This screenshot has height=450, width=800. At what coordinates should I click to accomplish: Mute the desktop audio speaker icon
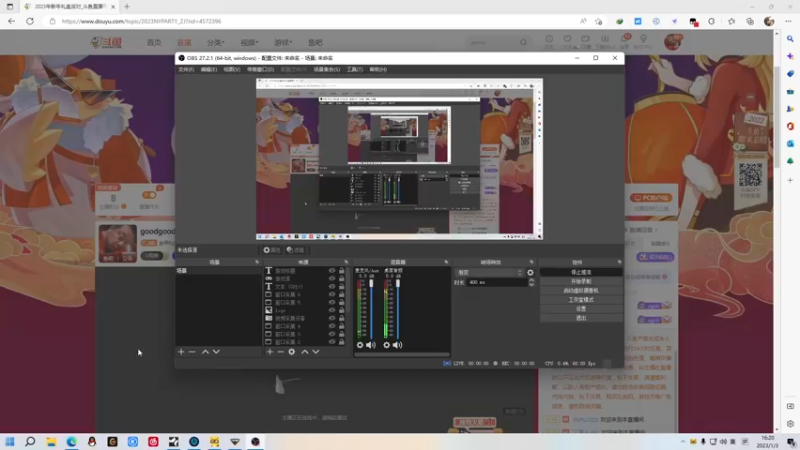(x=397, y=345)
